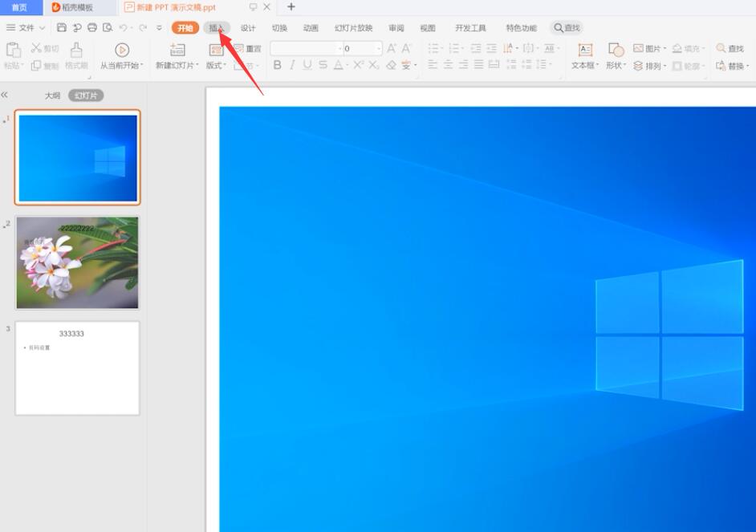Screen dimensions: 756x532
Task: Click the Fill (填充) color button
Action: pyautogui.click(x=688, y=48)
